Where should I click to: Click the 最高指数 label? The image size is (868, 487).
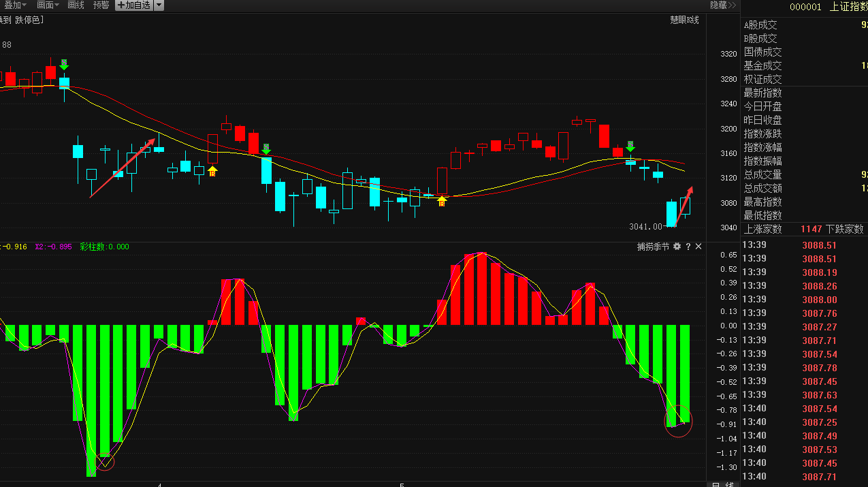pos(762,202)
